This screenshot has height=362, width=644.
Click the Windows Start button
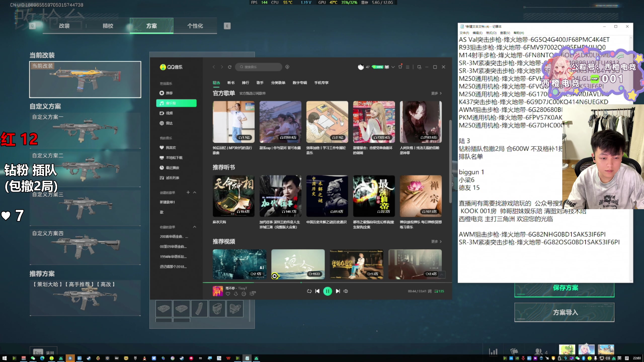[5, 358]
